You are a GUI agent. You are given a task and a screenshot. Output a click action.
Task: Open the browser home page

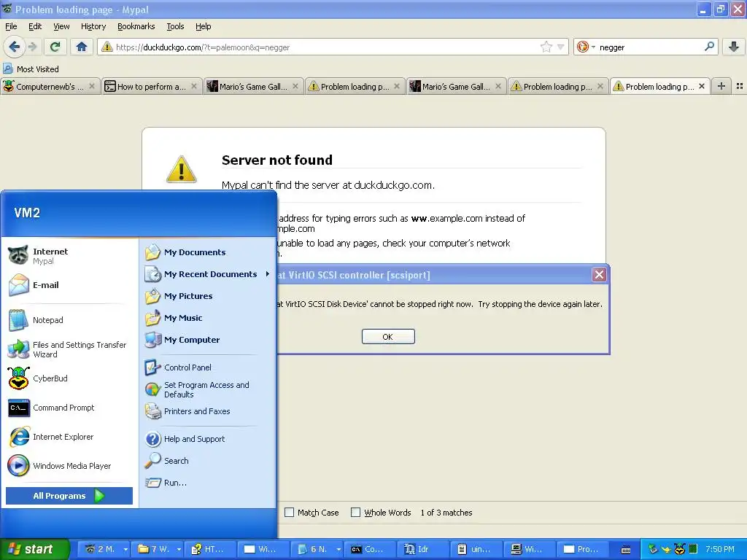pos(82,47)
